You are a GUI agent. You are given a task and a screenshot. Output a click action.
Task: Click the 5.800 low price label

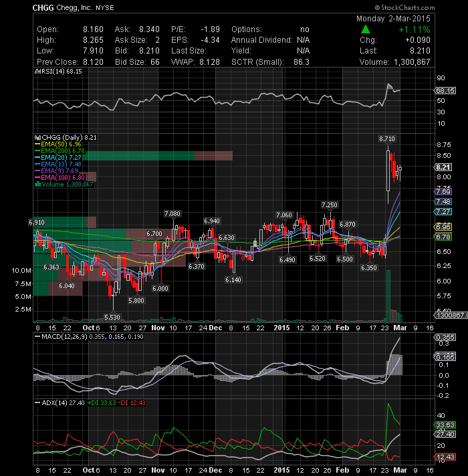pyautogui.click(x=136, y=301)
